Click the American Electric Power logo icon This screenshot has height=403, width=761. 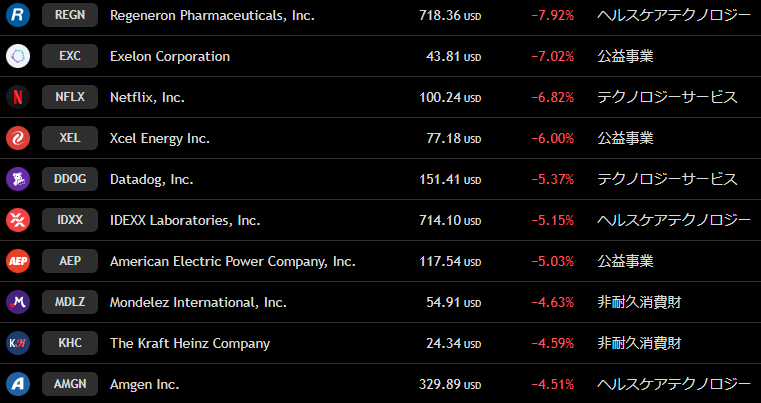pos(18,261)
